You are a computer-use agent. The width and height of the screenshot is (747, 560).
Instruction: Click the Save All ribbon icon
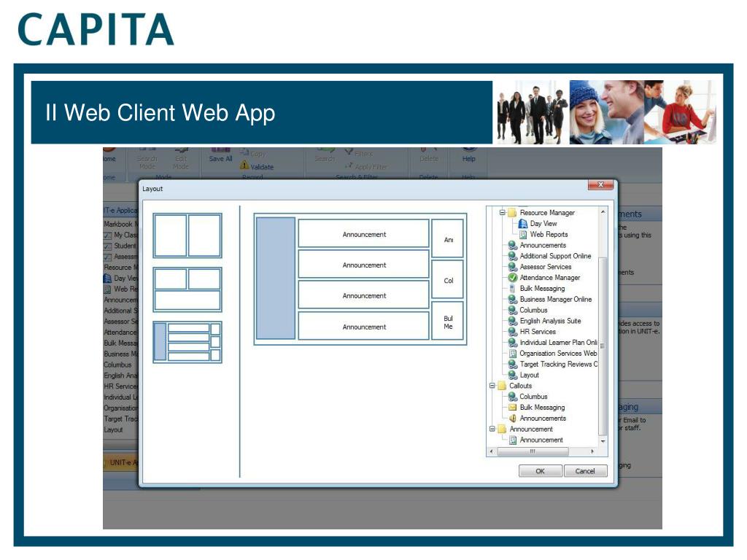[x=220, y=150]
